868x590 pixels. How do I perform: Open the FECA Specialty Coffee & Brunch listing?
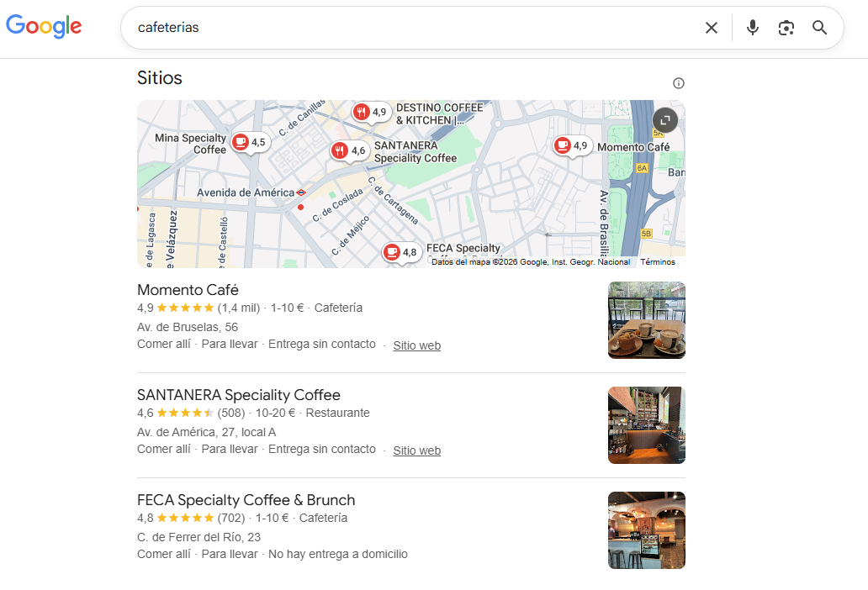click(x=246, y=500)
